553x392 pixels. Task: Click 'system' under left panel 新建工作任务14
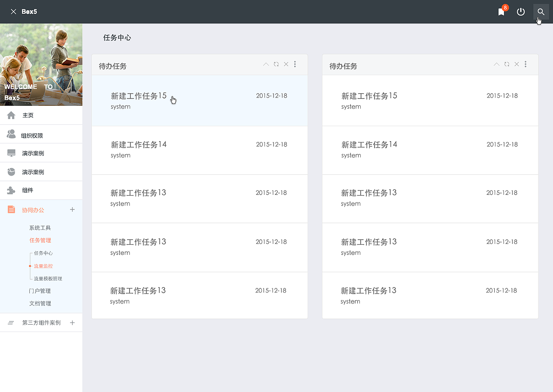pos(121,155)
